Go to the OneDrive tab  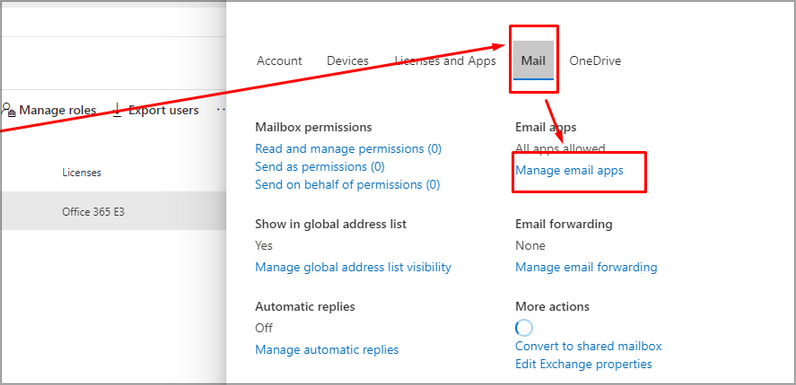pyautogui.click(x=595, y=61)
